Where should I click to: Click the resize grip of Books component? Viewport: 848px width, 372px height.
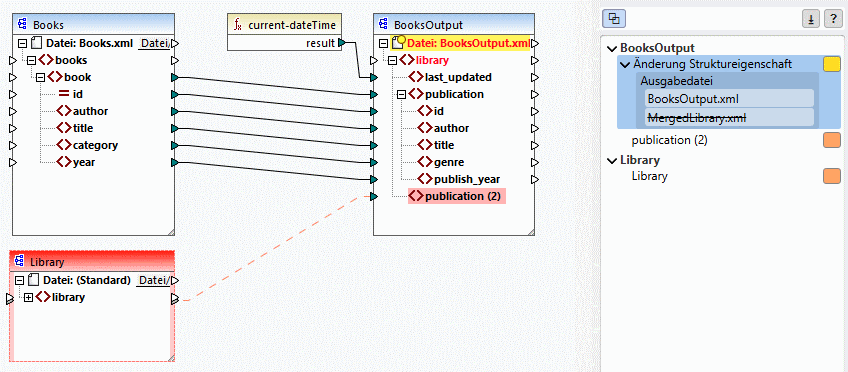(170, 231)
